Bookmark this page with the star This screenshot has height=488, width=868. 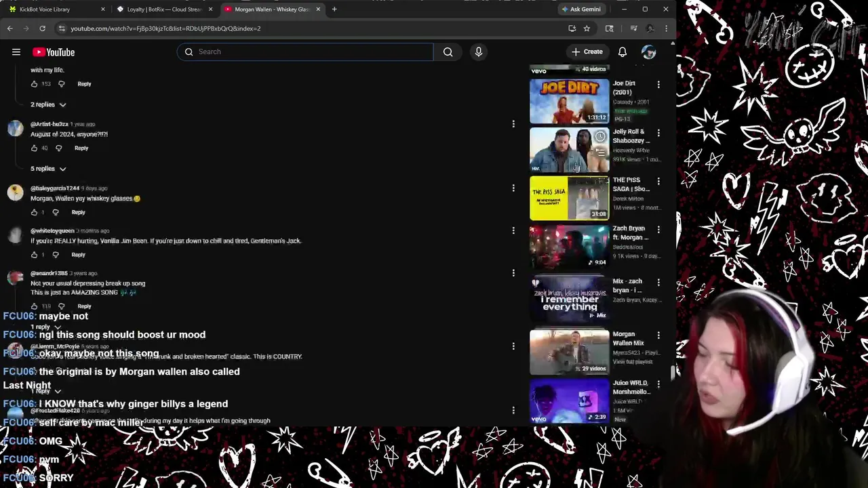pyautogui.click(x=587, y=28)
